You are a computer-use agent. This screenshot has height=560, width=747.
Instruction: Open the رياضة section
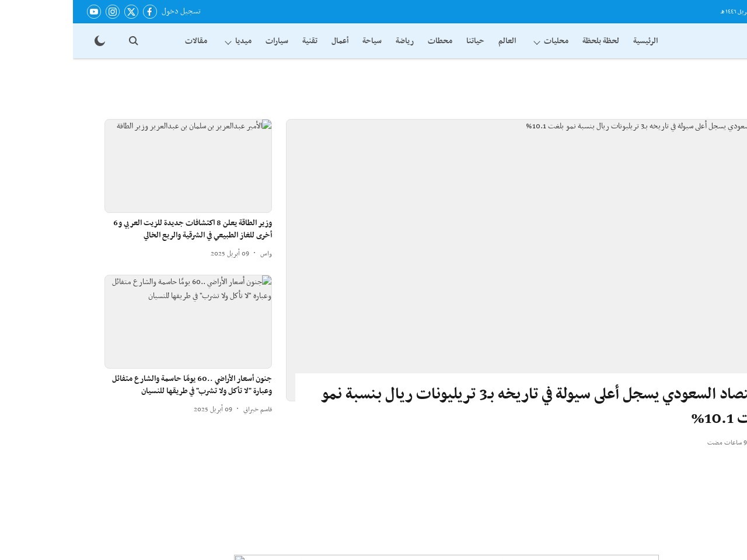click(404, 41)
